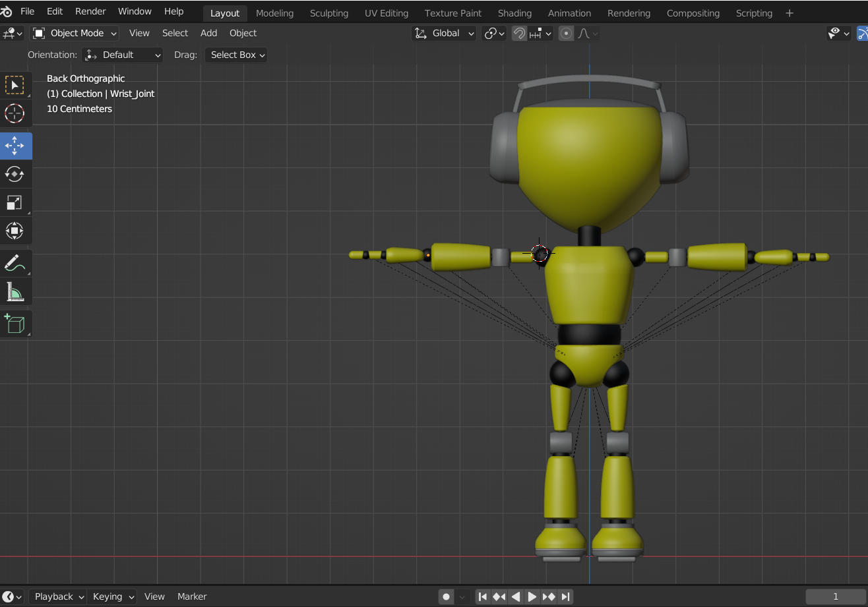Select the Scale tool

[x=15, y=202]
